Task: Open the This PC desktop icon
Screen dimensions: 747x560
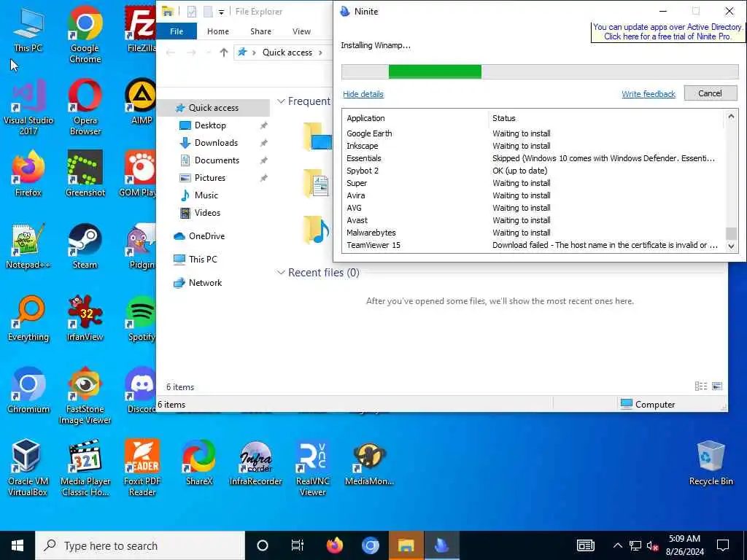Action: pyautogui.click(x=28, y=30)
